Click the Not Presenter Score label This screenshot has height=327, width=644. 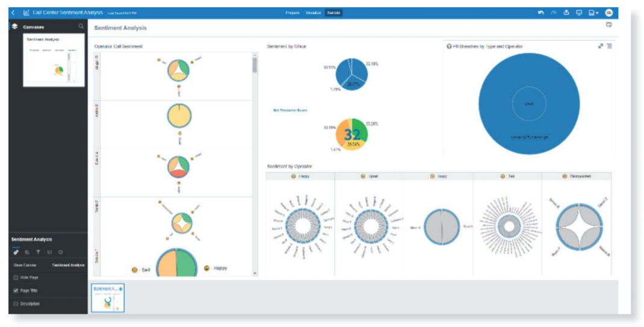tap(290, 110)
